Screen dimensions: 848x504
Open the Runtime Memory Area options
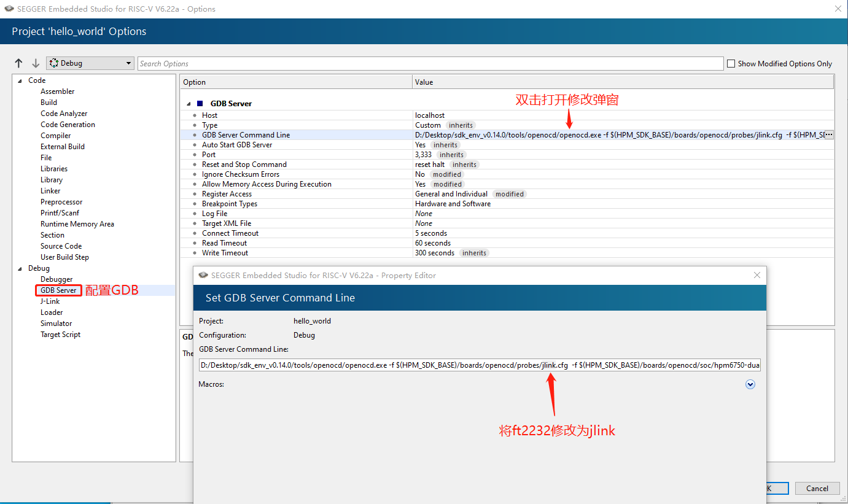pos(77,224)
